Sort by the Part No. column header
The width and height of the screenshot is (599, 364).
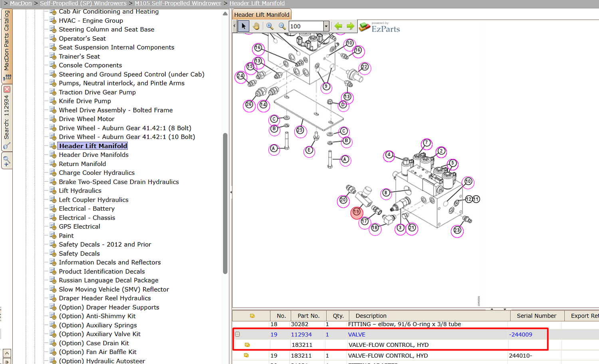[x=309, y=316]
